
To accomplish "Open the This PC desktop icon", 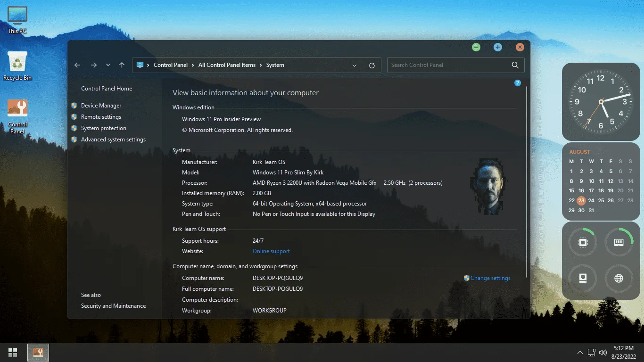I will [x=17, y=20].
